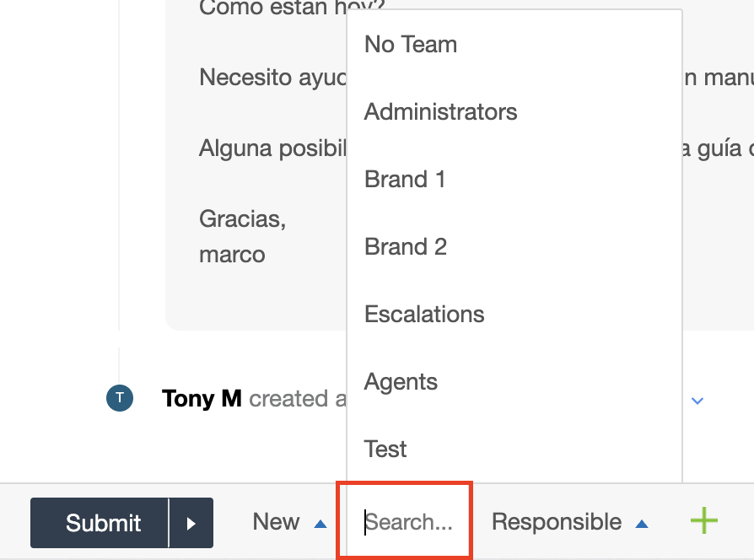Click Tony M avatar icon
754x560 pixels.
pos(120,398)
